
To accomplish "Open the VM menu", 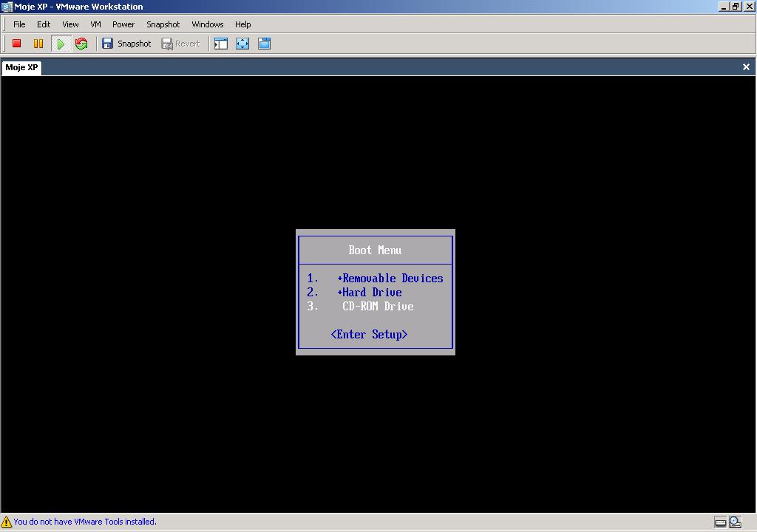I will point(95,24).
